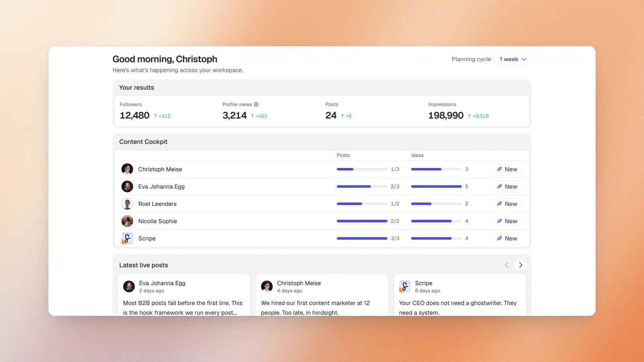Create new post for Scripe
The width and height of the screenshot is (644, 362).
pyautogui.click(x=507, y=239)
